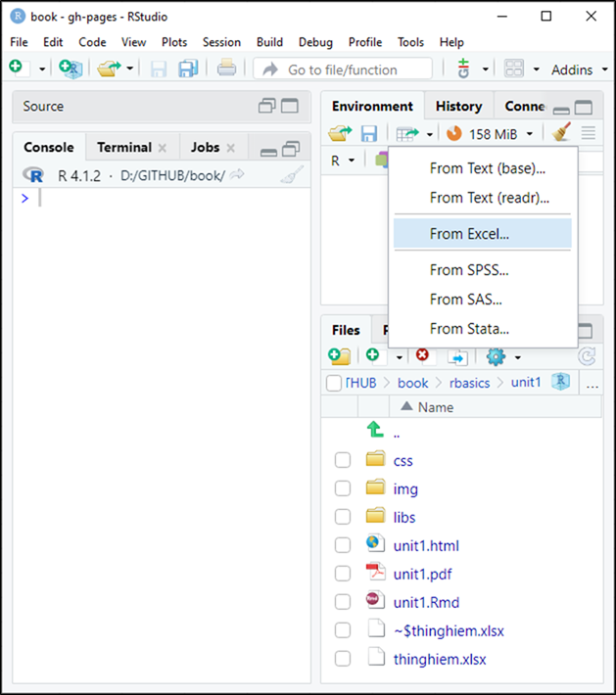This screenshot has width=616, height=695.
Task: Click the Delete files red X icon
Action: tap(426, 356)
